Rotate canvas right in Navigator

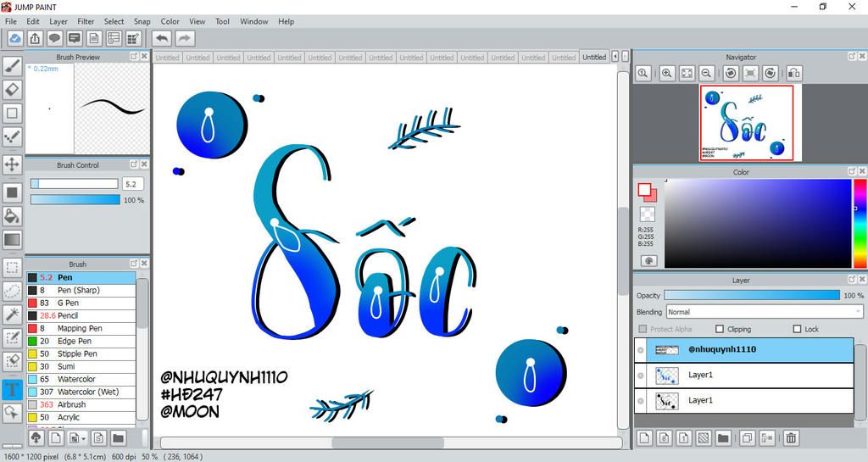pos(770,73)
